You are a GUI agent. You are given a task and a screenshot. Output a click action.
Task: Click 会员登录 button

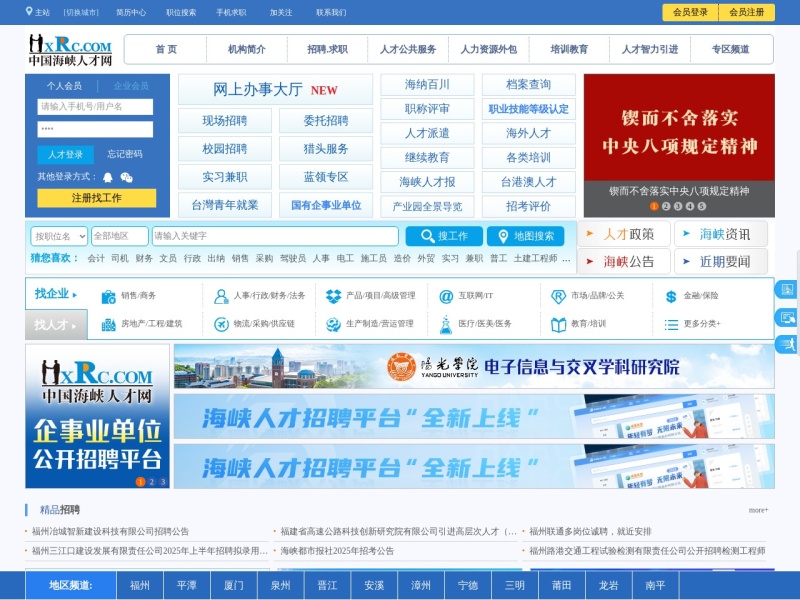tap(690, 12)
